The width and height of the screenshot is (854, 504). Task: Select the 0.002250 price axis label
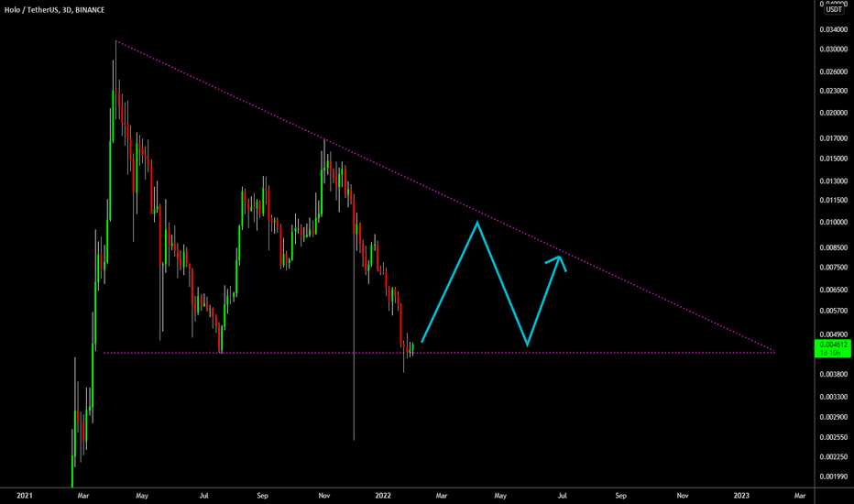(x=834, y=456)
